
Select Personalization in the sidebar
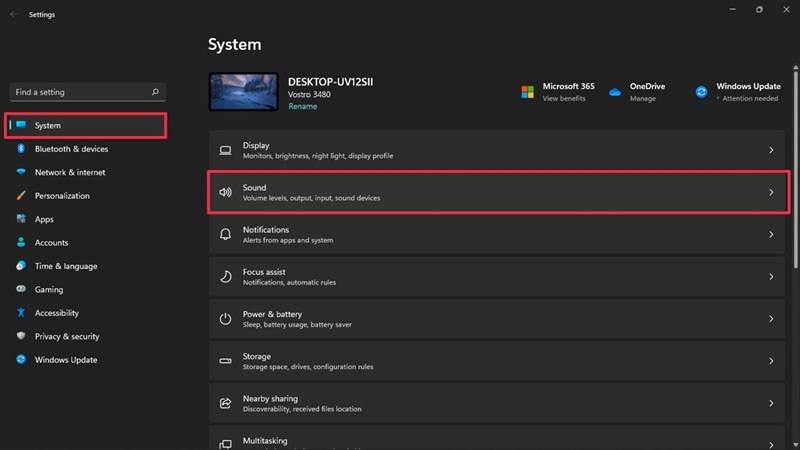(x=62, y=196)
